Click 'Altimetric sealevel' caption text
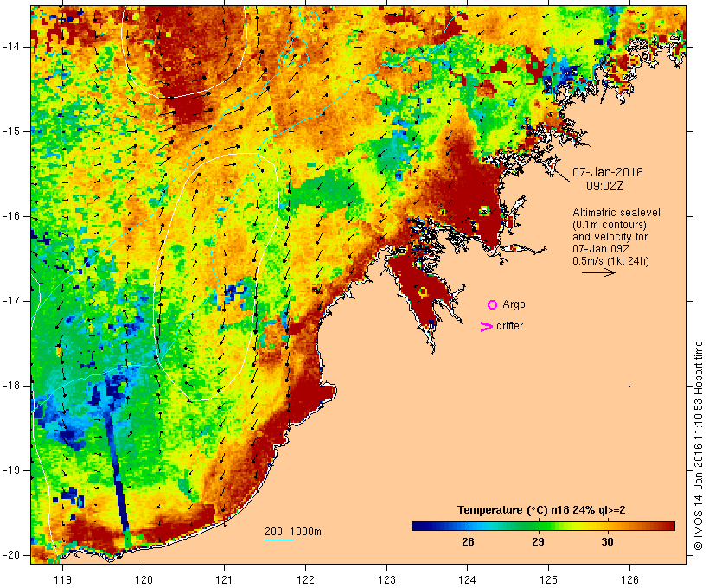 pyautogui.click(x=616, y=213)
